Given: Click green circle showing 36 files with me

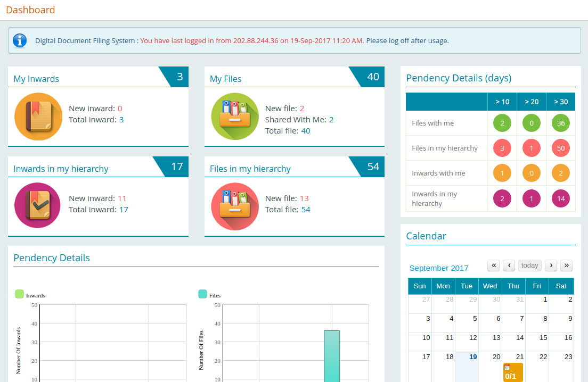Looking at the screenshot, I should tap(560, 123).
